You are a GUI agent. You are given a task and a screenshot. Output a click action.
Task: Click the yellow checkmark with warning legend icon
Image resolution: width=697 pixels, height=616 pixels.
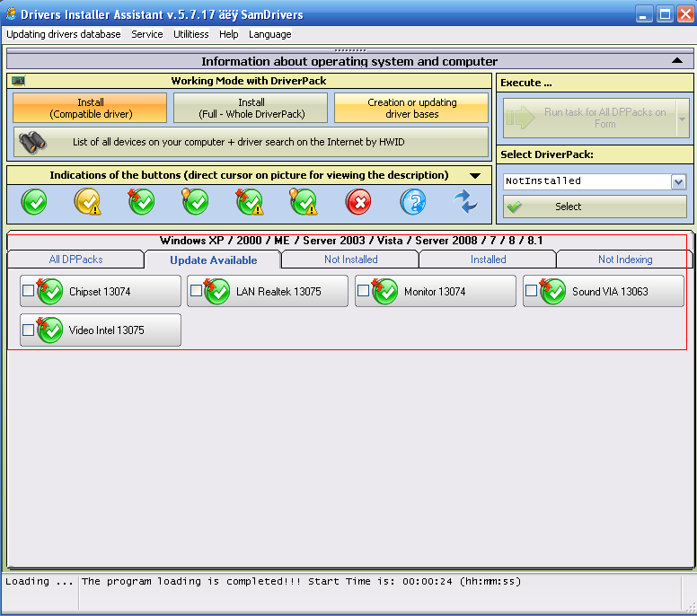[87, 202]
